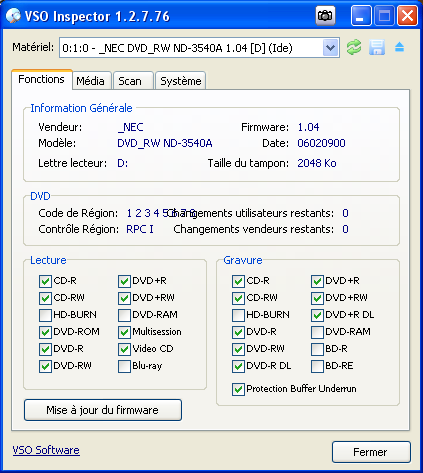Toggle the DVD+R DL checkbox
The height and width of the screenshot is (473, 423).
[x=317, y=315]
